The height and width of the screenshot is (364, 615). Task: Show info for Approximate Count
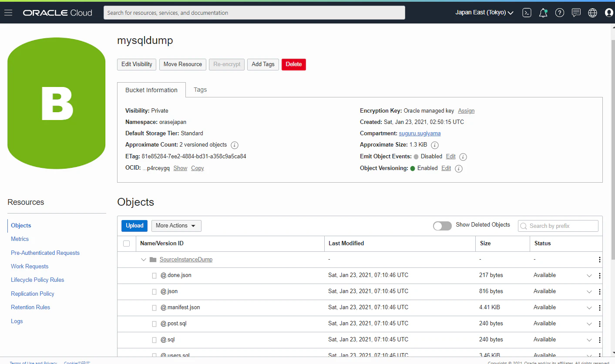coord(235,145)
